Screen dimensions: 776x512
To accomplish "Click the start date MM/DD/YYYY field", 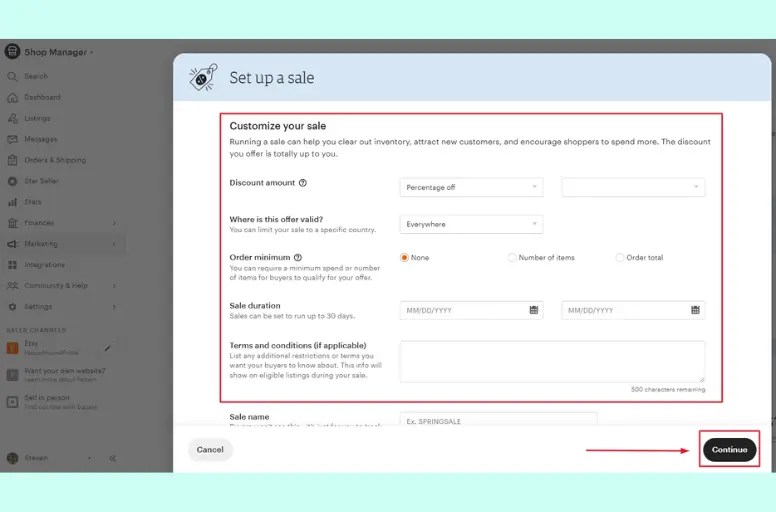I will [471, 310].
